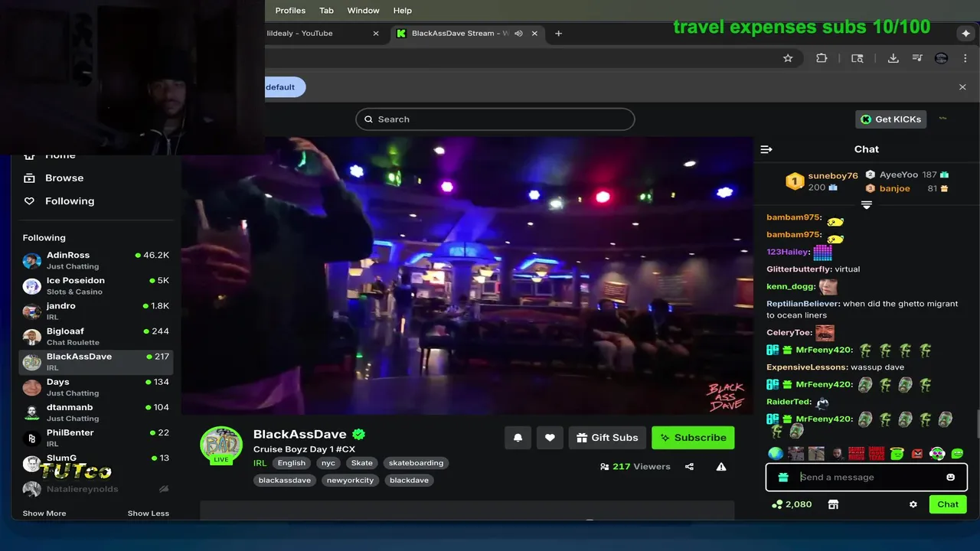Open the Profiles menu
The width and height of the screenshot is (980, 551).
(x=290, y=11)
